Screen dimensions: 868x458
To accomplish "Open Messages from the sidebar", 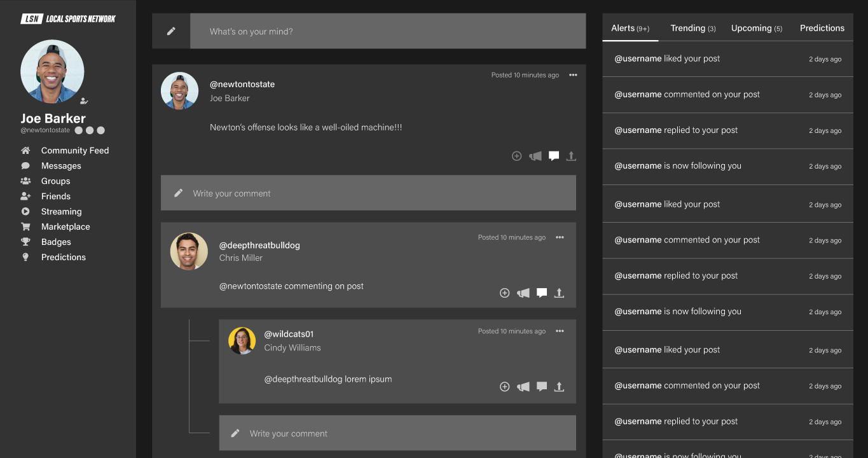I will pos(61,166).
